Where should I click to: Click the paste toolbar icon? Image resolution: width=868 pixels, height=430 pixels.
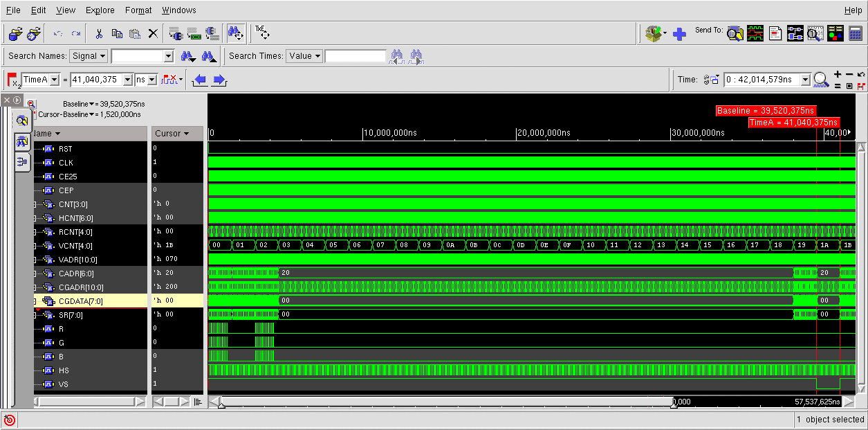[x=135, y=33]
